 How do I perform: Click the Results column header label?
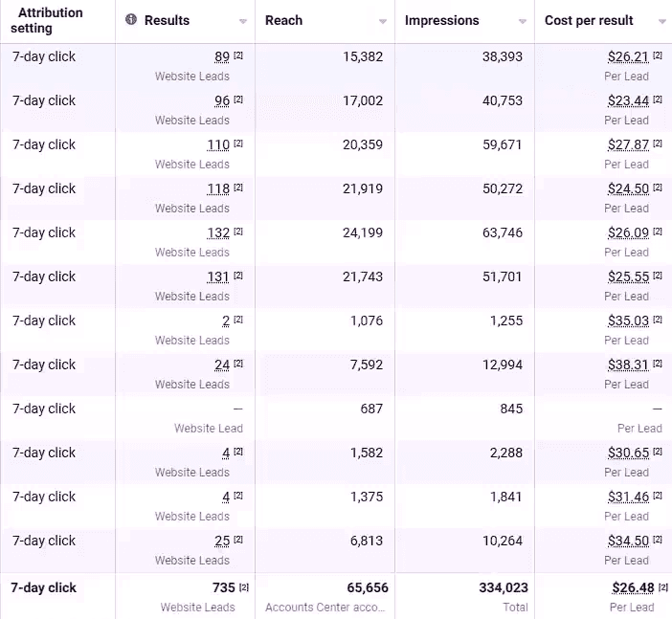tap(167, 20)
